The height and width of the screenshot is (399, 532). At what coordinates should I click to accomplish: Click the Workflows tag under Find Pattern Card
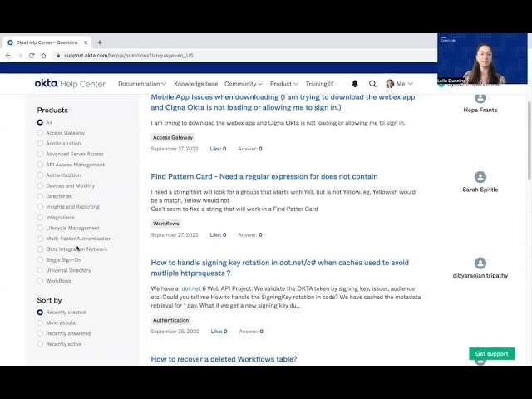click(x=166, y=224)
